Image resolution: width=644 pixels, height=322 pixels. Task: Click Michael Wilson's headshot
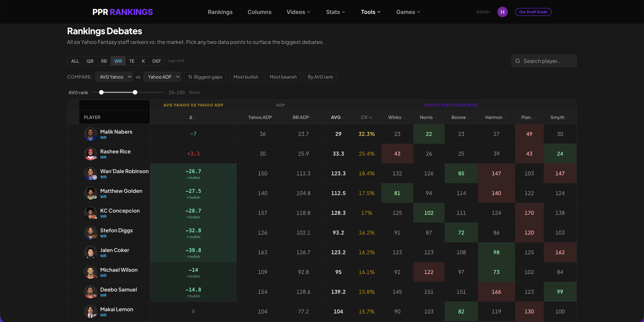pyautogui.click(x=91, y=272)
